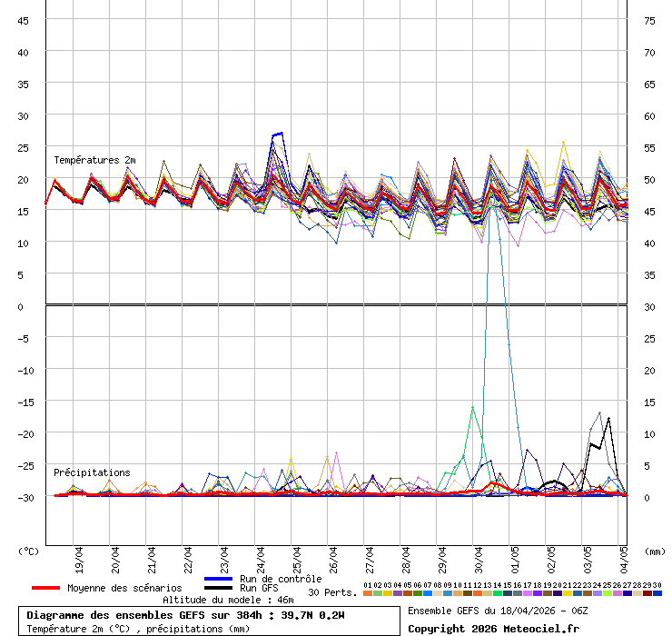Click the Altitude du modele : 46m text
This screenshot has width=672, height=636.
click(228, 600)
